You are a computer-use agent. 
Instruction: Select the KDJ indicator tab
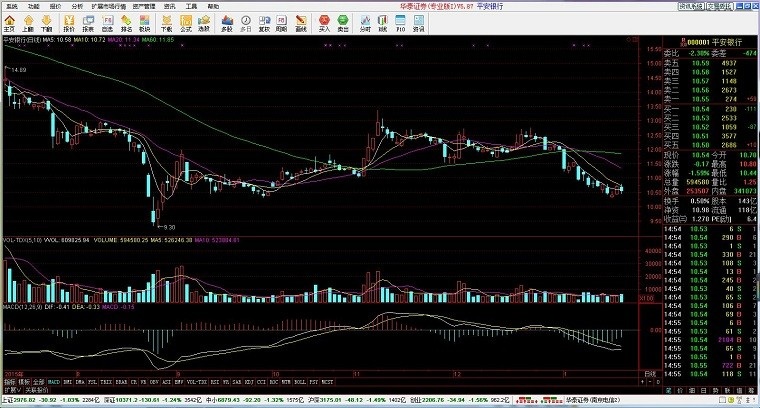click(x=249, y=382)
